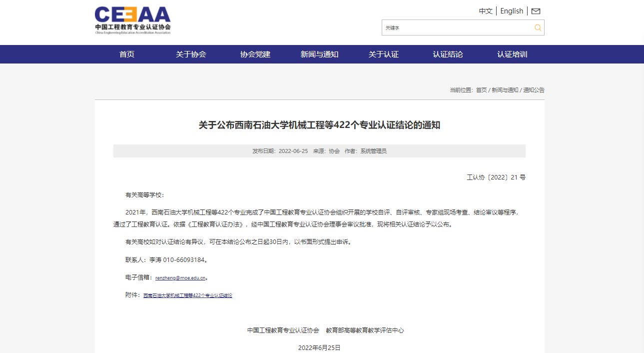Click the renzheng@moe.edu.cn email link
The width and height of the screenshot is (644, 353).
pos(180,277)
